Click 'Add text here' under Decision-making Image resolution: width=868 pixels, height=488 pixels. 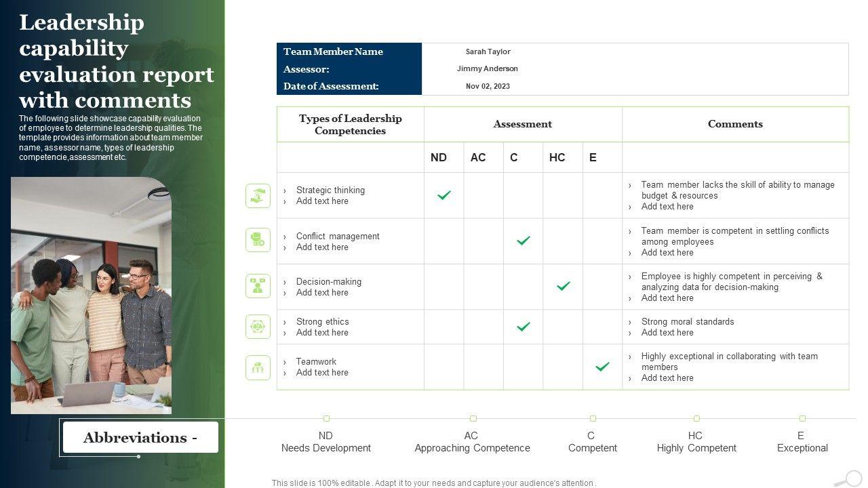point(322,292)
